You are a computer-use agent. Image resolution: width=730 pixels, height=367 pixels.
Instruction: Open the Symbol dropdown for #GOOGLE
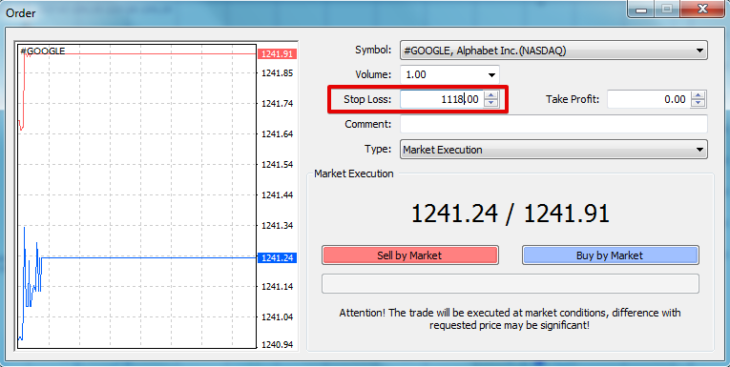[554, 50]
